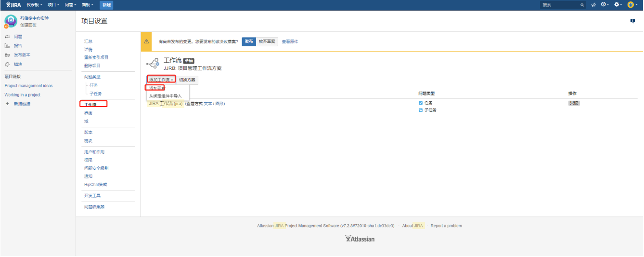Click the plus icon beside 新增链接
644x257 pixels.
point(7,104)
